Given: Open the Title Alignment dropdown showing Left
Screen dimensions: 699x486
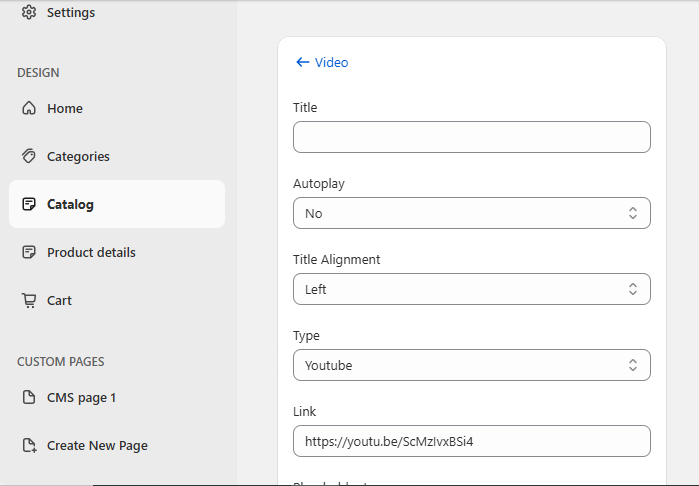Looking at the screenshot, I should (472, 289).
